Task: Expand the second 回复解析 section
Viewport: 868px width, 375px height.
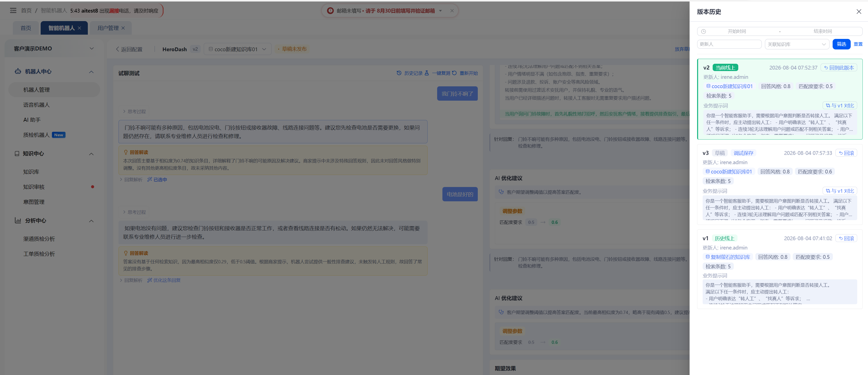Action: pyautogui.click(x=131, y=280)
